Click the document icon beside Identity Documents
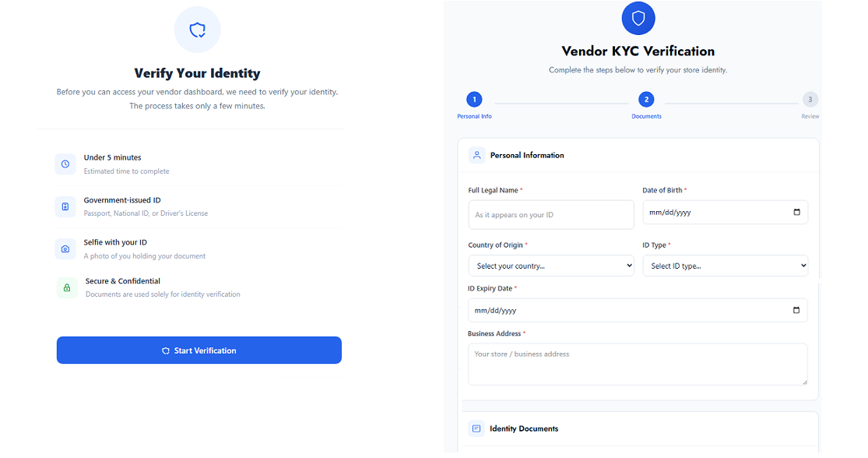Screen dimensions: 868x458 point(476,428)
